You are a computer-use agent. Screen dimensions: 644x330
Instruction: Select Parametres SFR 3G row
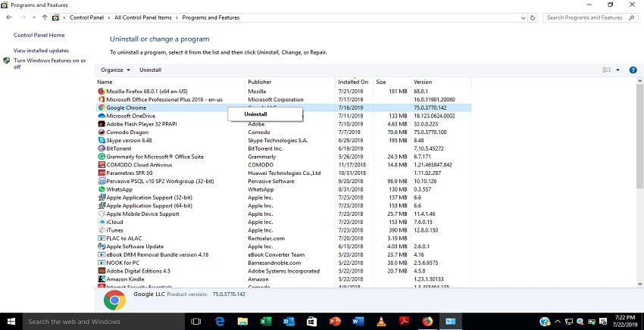tap(283, 173)
